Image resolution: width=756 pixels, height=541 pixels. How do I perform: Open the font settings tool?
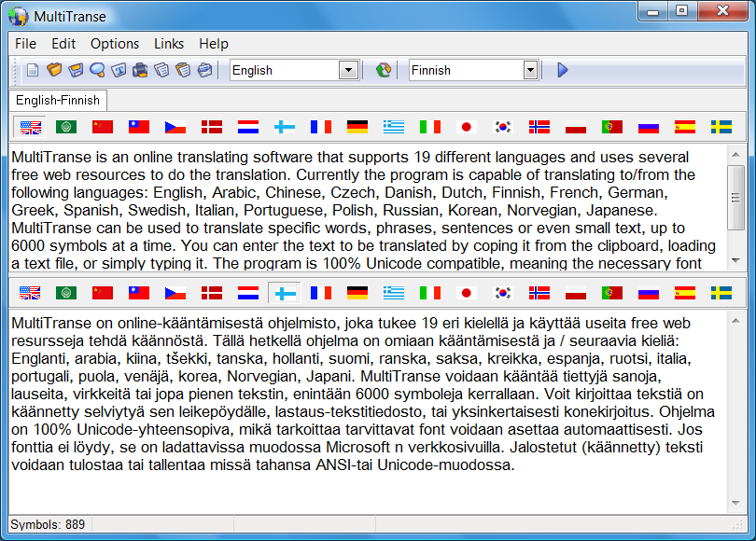coord(119,70)
